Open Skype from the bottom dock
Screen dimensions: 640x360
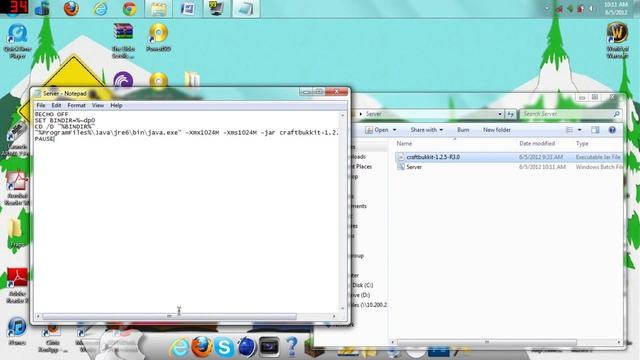224,347
